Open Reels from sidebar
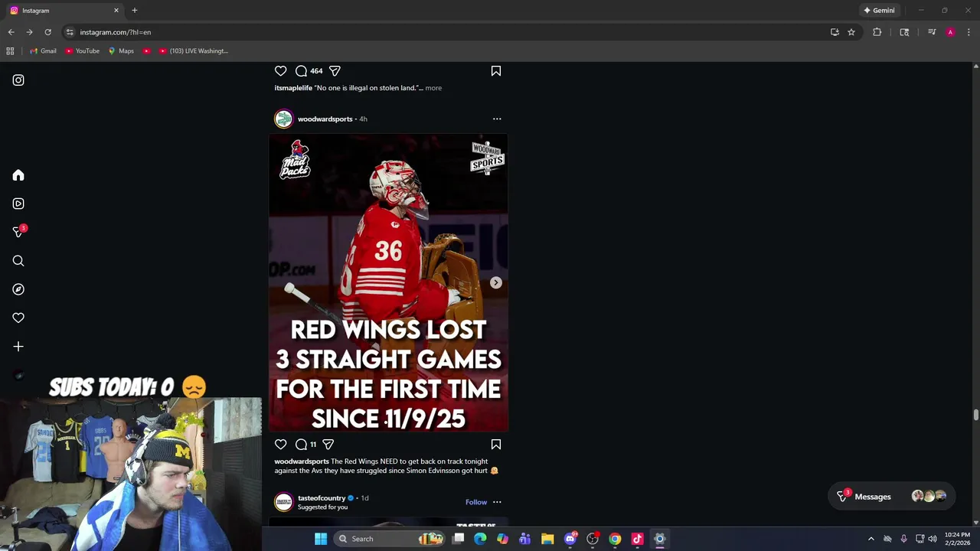Screen dimensions: 980x551 point(18,204)
